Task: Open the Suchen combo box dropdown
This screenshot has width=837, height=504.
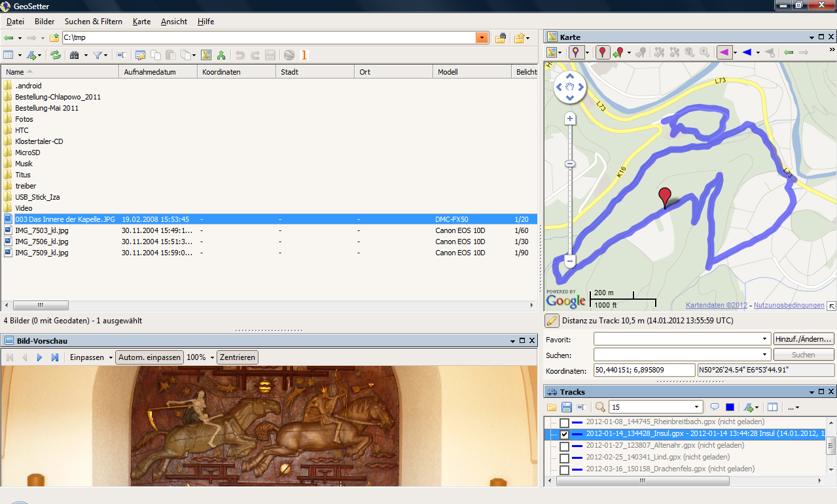Action: (766, 355)
